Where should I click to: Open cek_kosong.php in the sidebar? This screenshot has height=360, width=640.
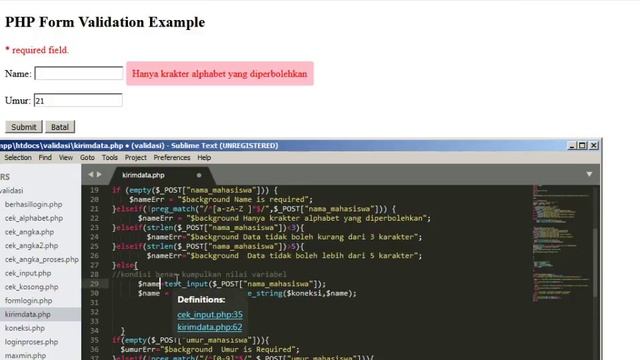point(31,287)
